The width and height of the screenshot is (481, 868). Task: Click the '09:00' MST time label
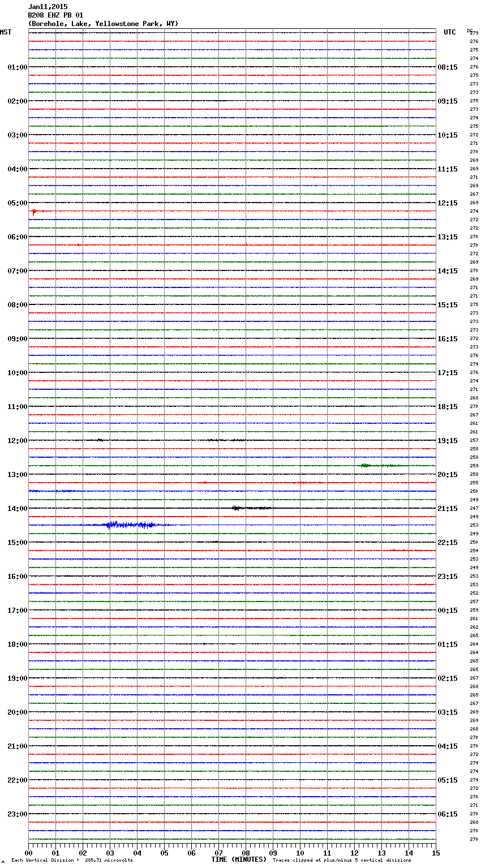(x=17, y=339)
